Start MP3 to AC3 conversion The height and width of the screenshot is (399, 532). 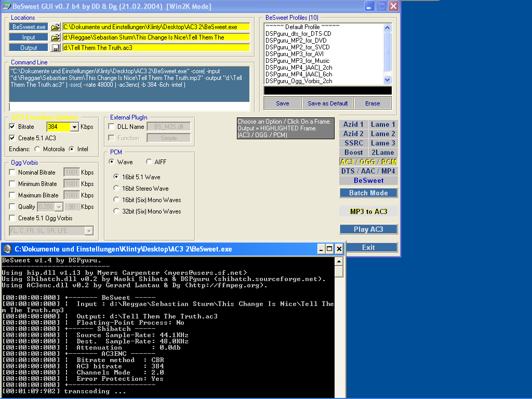click(368, 211)
